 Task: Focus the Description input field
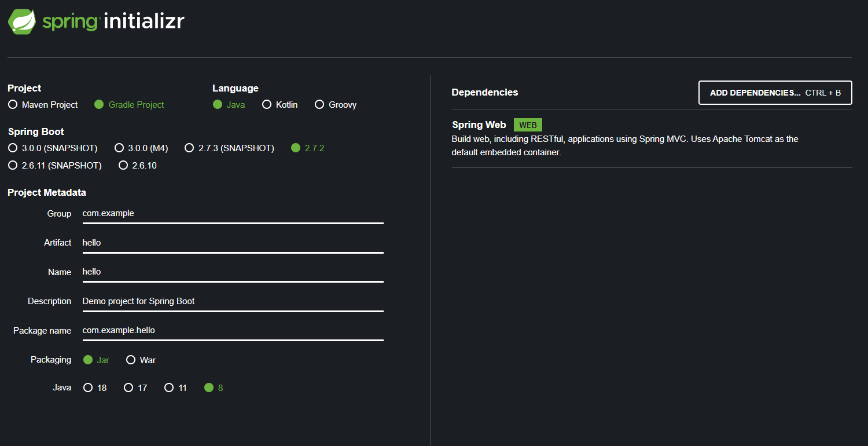click(233, 302)
